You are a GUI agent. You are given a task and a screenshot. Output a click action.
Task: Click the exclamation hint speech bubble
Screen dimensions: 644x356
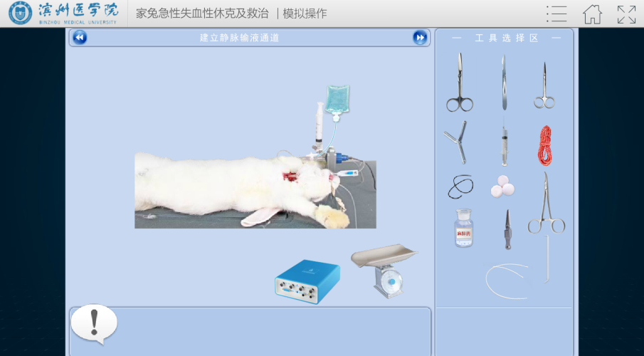coord(93,323)
